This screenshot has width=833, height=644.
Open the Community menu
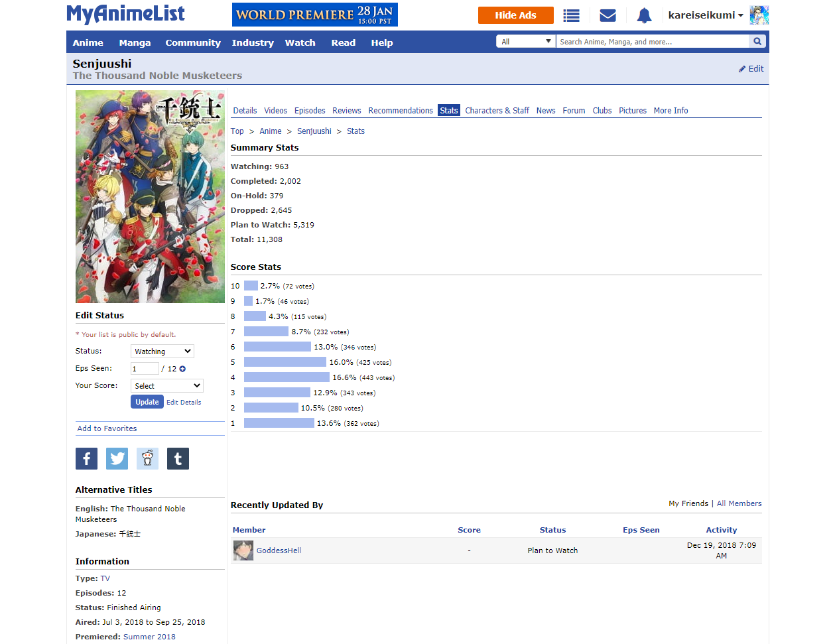coord(193,42)
